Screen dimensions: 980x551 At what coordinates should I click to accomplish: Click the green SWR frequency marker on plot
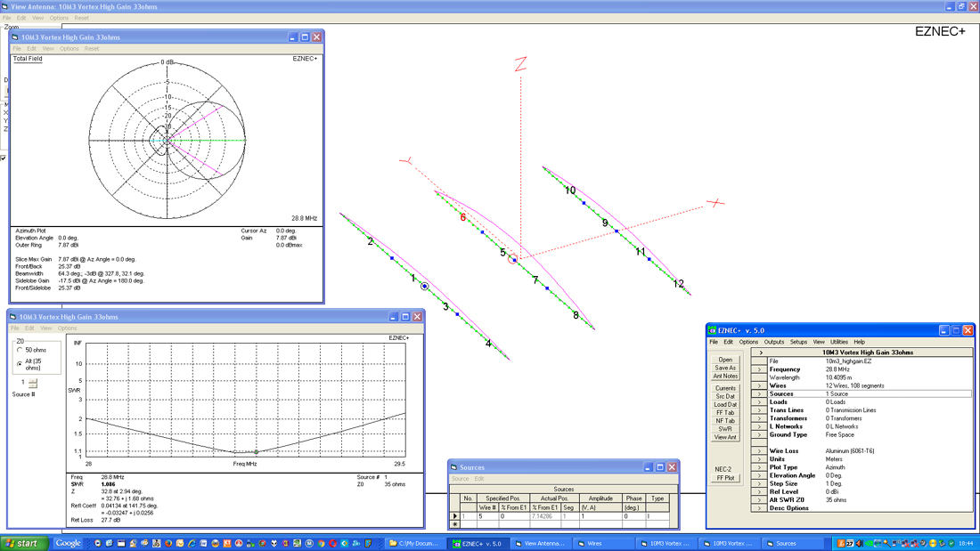(256, 452)
